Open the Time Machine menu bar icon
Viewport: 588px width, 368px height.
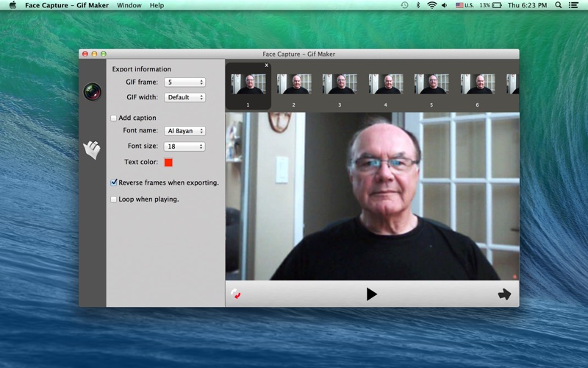[404, 5]
